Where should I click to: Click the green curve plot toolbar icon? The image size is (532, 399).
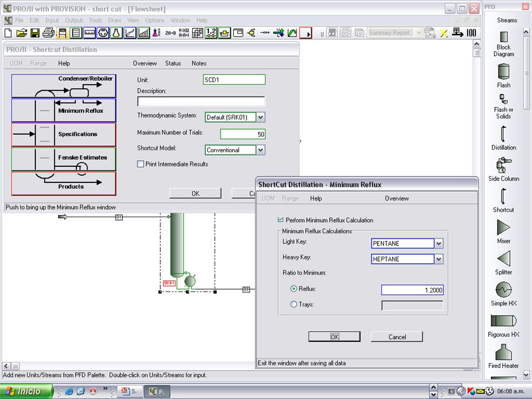292,33
